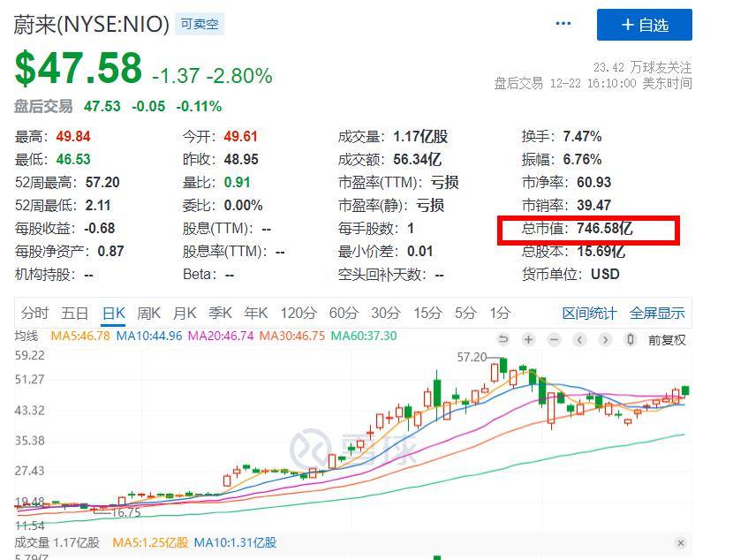Image resolution: width=733 pixels, height=560 pixels.
Task: Click the $47.58 current price
Action: [78, 68]
